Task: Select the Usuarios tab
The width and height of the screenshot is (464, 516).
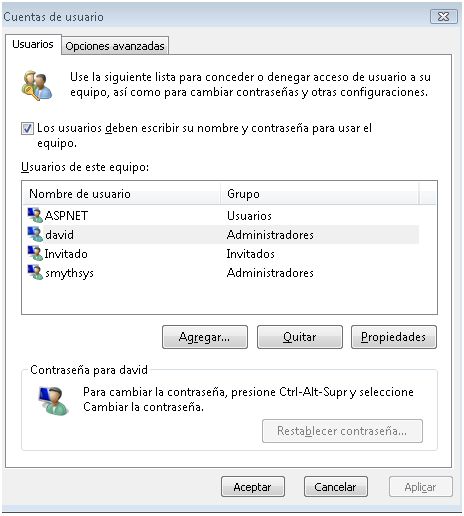Action: (33, 44)
